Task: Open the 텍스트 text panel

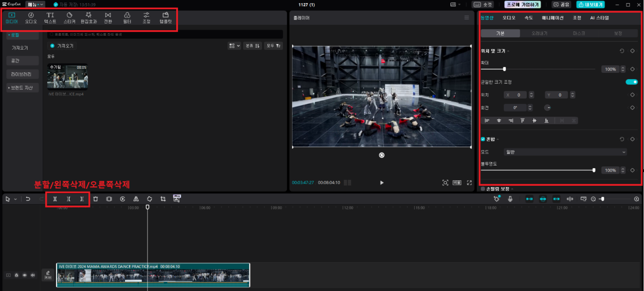Action: [50, 18]
